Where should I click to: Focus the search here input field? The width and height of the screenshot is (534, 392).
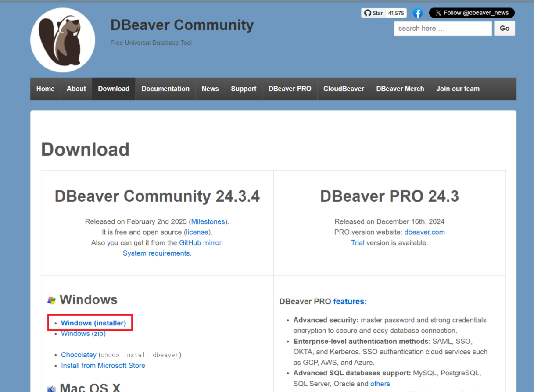click(x=443, y=29)
